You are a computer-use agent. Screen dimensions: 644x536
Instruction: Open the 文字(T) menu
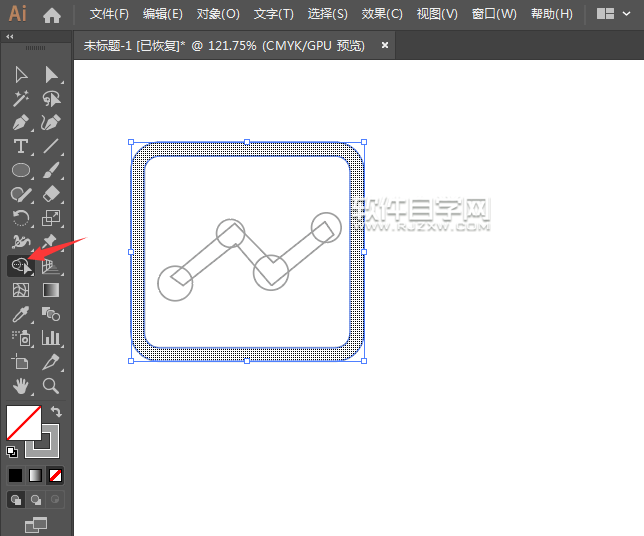tap(274, 14)
